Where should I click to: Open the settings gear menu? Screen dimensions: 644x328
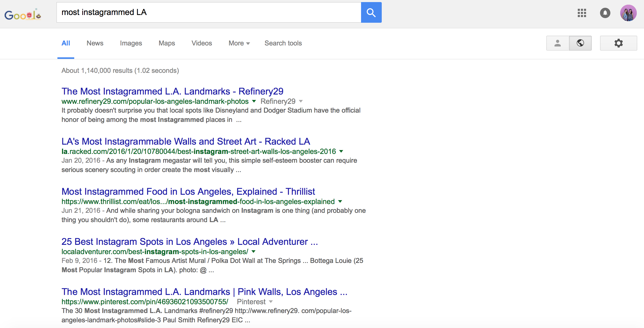click(x=618, y=43)
